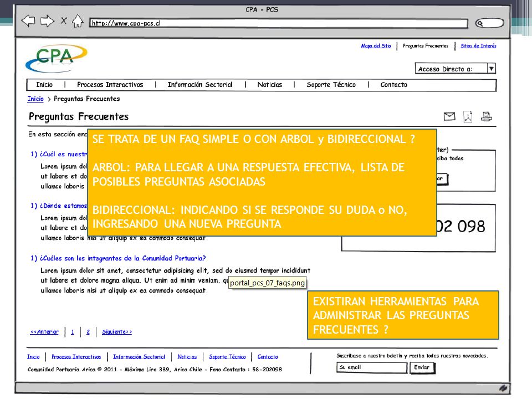Open question about integrantes de la Comunidad Portuaria
This screenshot has width=532, height=399.
pyautogui.click(x=118, y=258)
